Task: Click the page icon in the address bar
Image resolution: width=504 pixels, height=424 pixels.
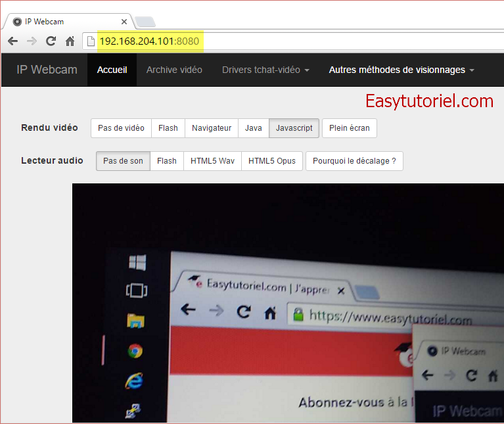Action: 91,41
